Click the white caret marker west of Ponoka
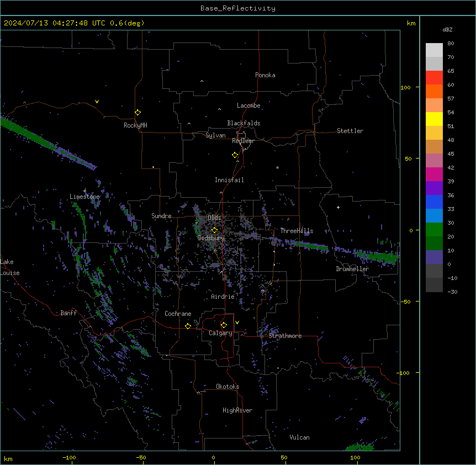The width and height of the screenshot is (476, 465). (x=202, y=81)
